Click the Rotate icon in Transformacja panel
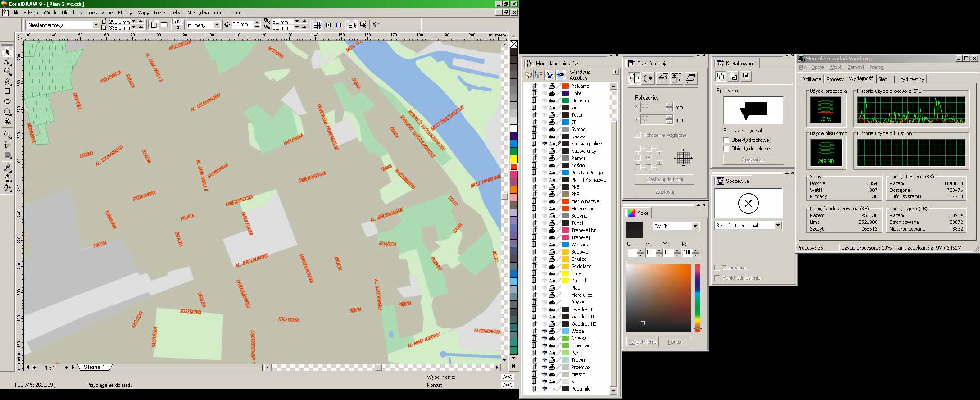This screenshot has height=400, width=980. tap(648, 78)
